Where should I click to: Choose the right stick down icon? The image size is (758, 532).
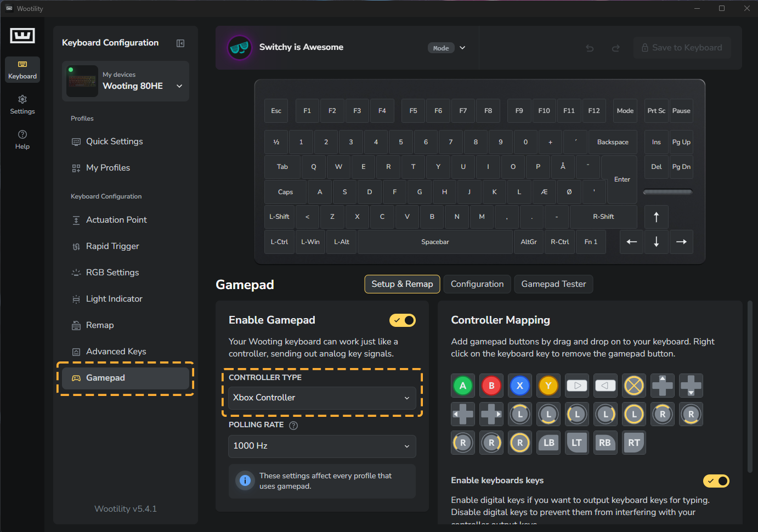[691, 414]
